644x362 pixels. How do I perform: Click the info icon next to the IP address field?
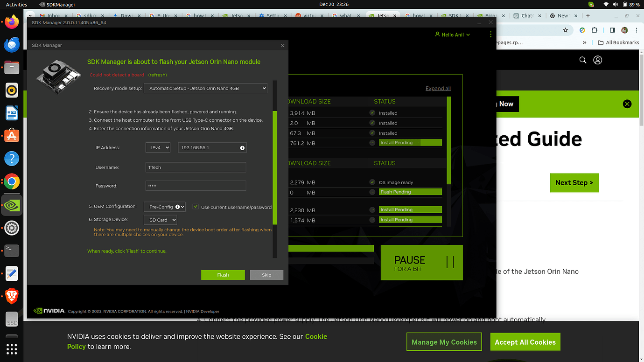pos(242,147)
